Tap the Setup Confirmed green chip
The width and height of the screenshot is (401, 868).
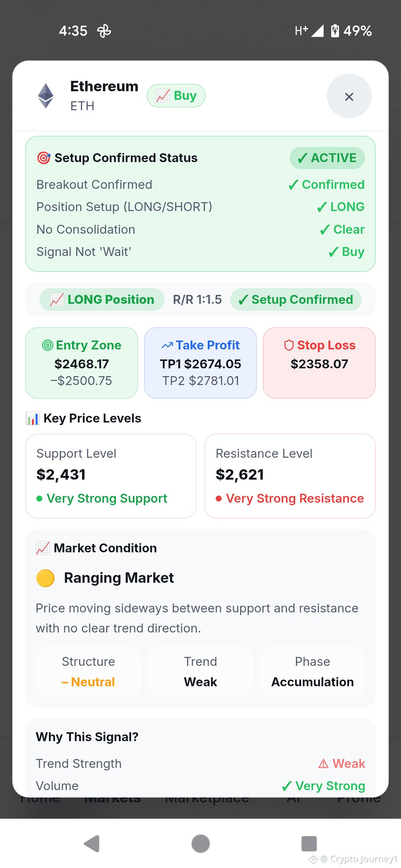[x=296, y=300]
